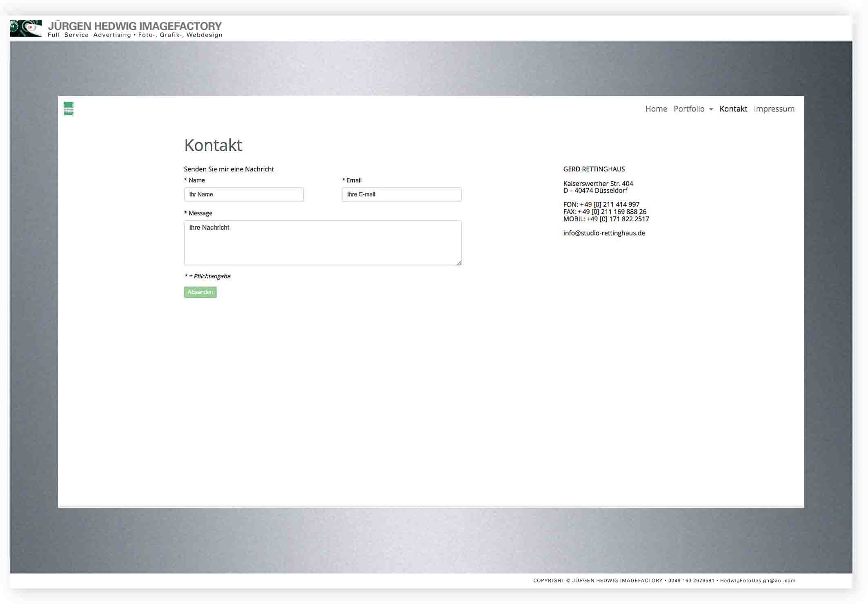
Task: Click the Imagefactory eye logo in header
Action: click(x=26, y=28)
